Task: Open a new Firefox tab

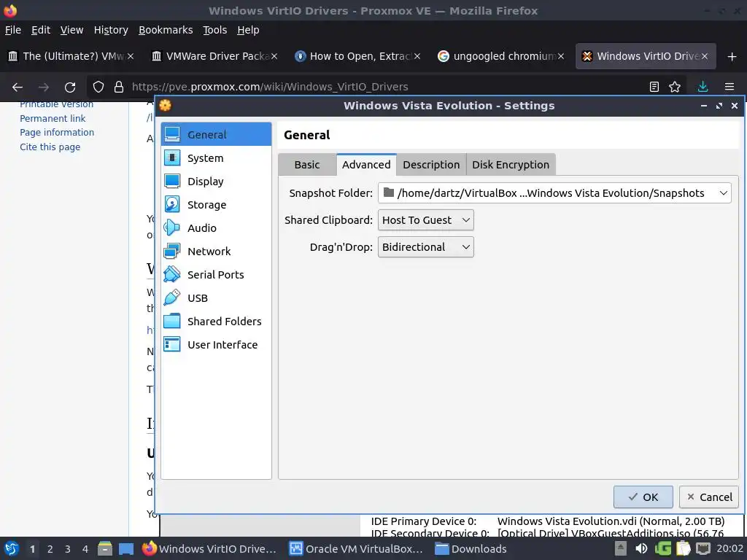Action: click(x=732, y=56)
